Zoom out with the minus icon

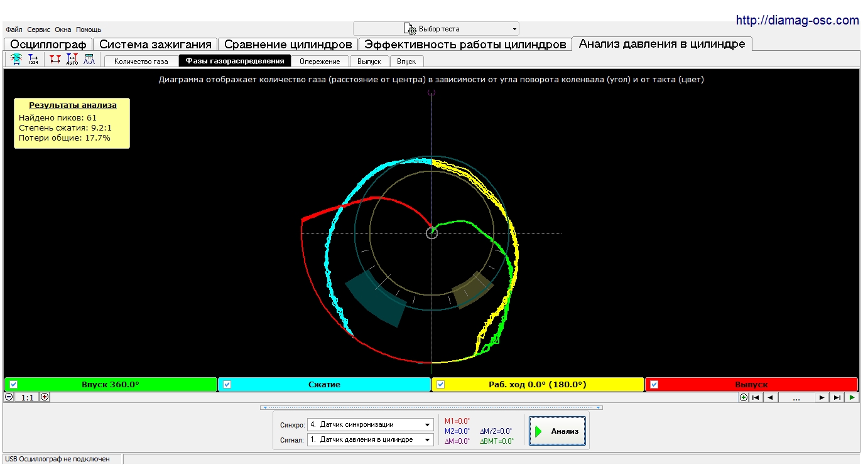point(9,397)
